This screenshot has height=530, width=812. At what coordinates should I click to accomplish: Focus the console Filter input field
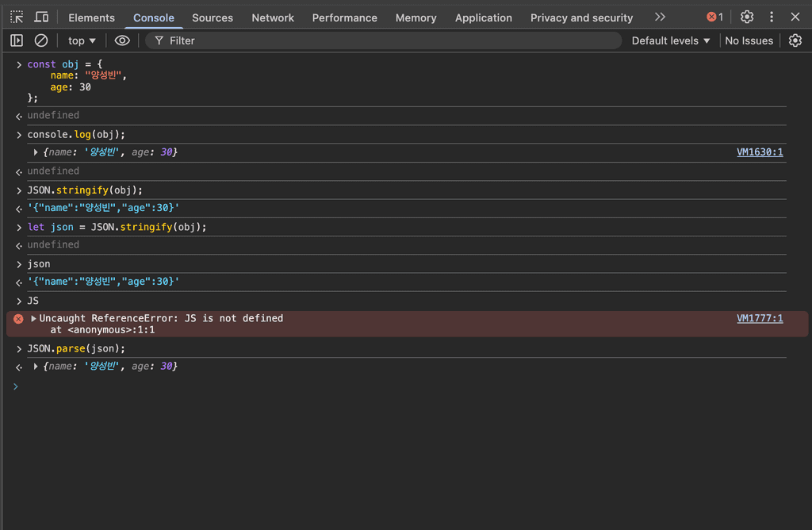pos(389,40)
